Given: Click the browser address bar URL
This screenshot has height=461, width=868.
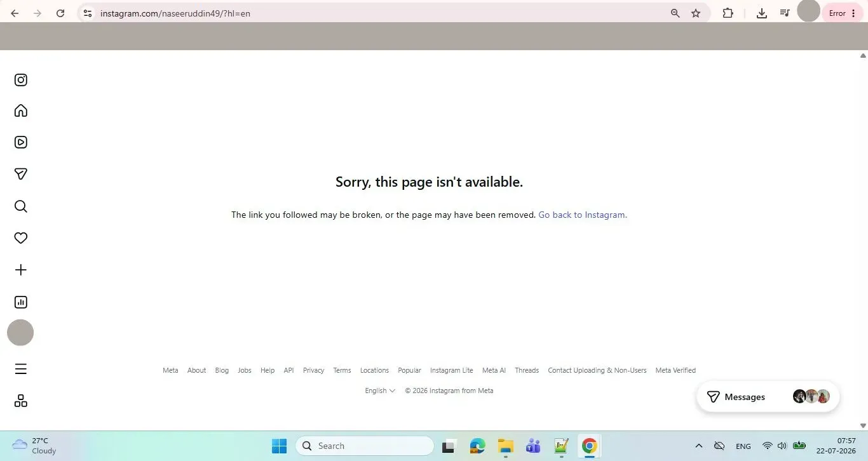Looking at the screenshot, I should click(x=175, y=13).
